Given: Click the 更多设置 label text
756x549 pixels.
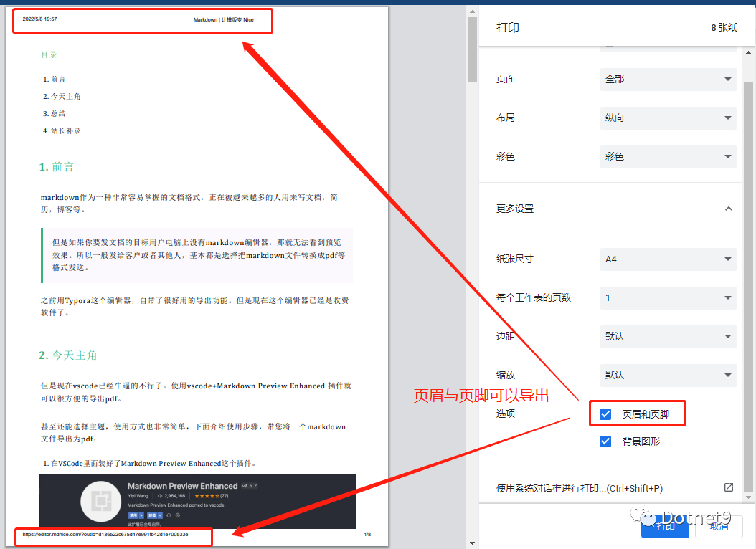Looking at the screenshot, I should [x=515, y=209].
